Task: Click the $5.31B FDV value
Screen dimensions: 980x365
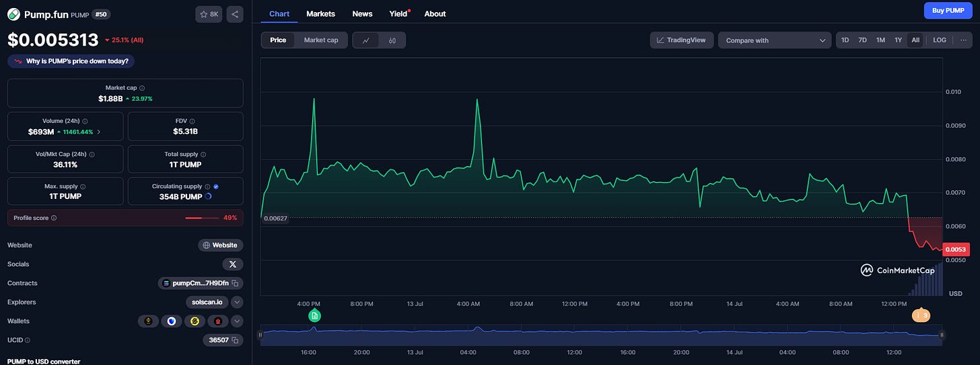Action: coord(185,132)
